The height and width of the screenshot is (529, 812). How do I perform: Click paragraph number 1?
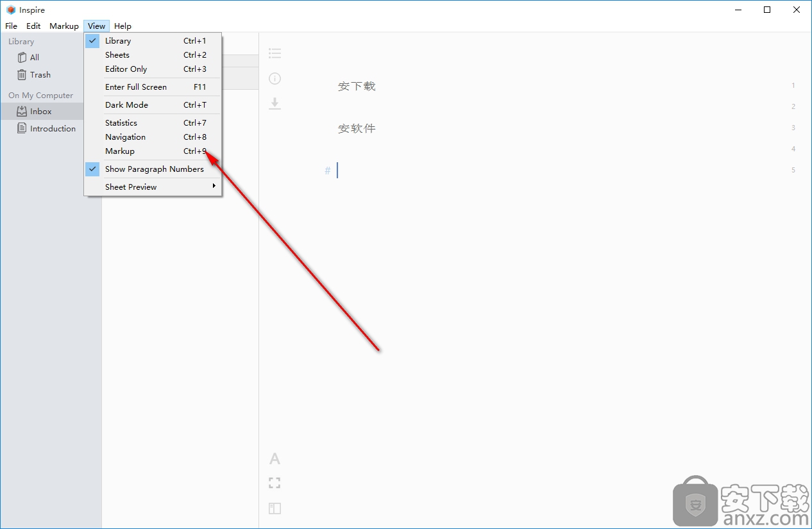[x=793, y=85]
